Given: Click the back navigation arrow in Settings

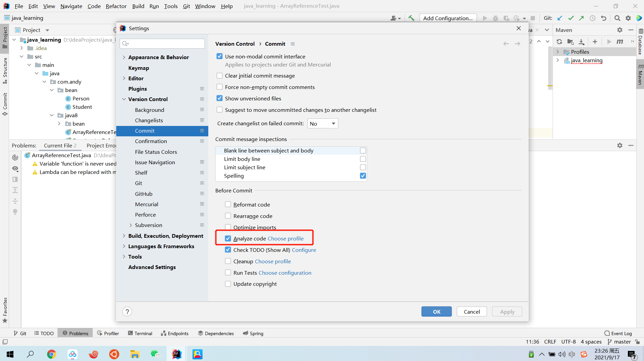Looking at the screenshot, I should (506, 44).
